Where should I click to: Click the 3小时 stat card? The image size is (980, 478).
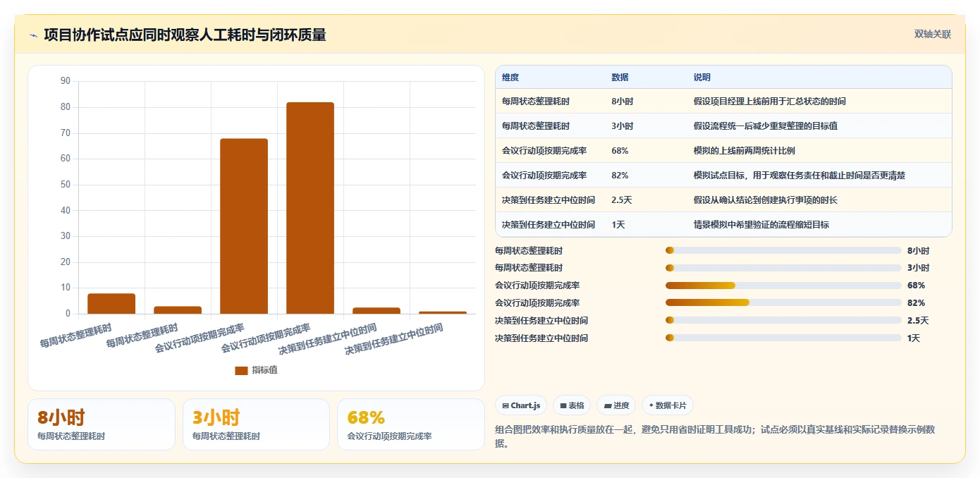click(256, 424)
